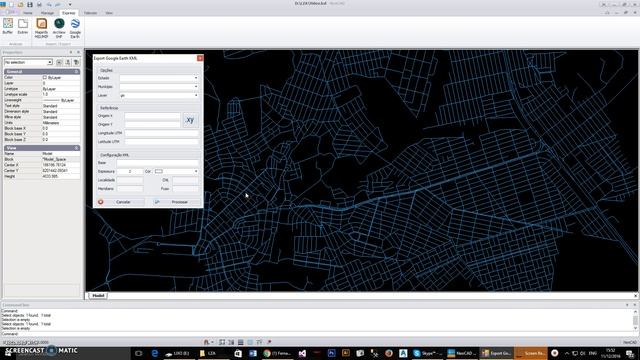This screenshot has height=360, width=640.
Task: Toggle the ortho mode icon in status bar
Action: pyautogui.click(x=231, y=342)
